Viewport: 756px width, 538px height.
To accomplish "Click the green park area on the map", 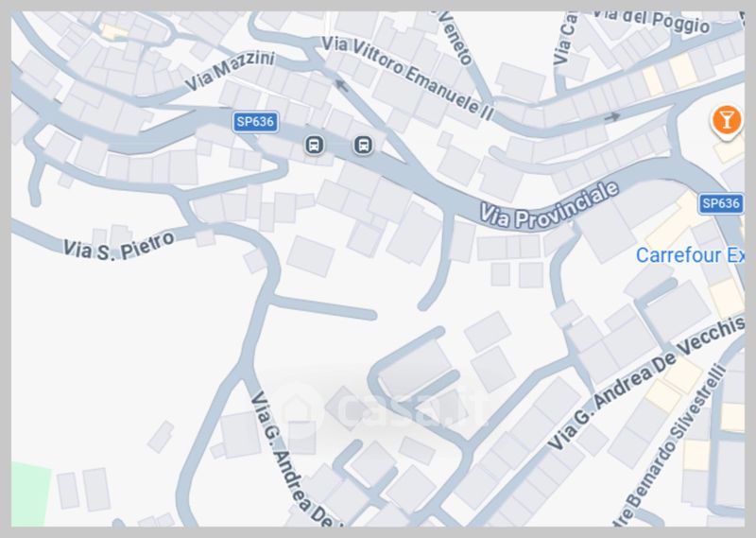I will click(30, 494).
